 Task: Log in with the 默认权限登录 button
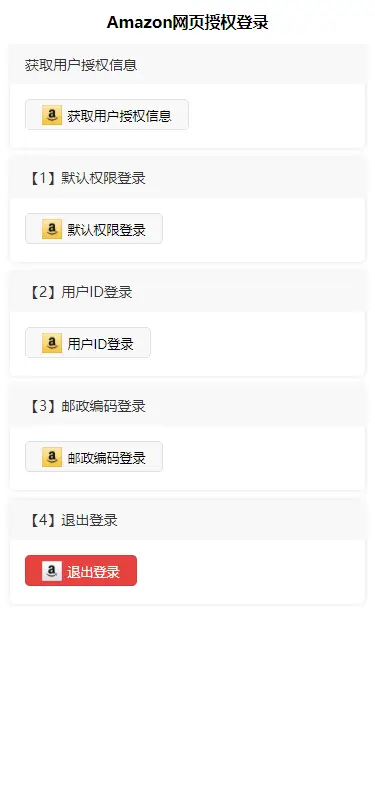(x=94, y=228)
